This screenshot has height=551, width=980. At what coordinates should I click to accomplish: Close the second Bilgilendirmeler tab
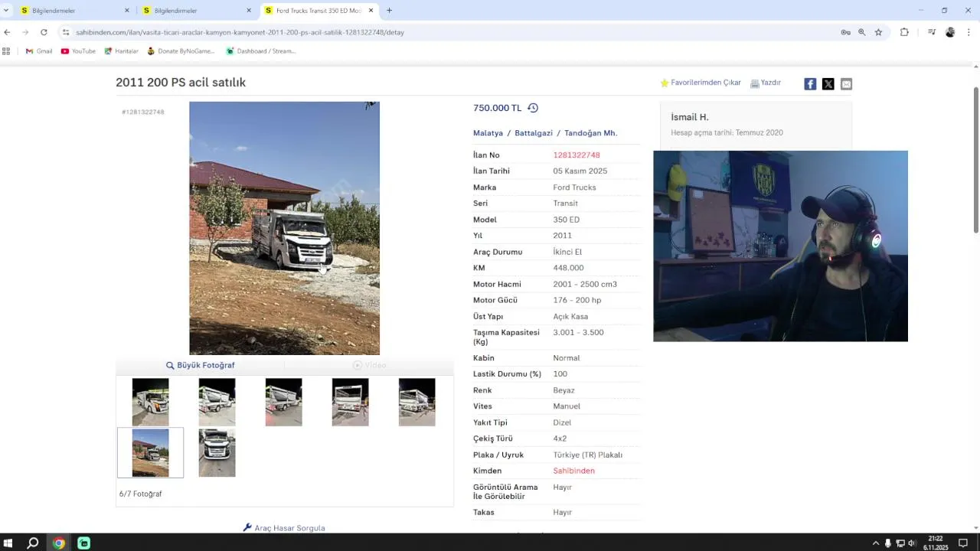point(249,11)
